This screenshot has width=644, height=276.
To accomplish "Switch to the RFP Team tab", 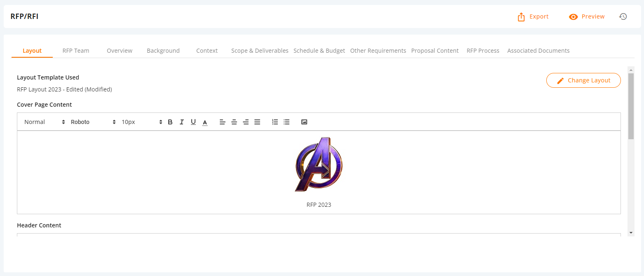I will click(x=76, y=51).
